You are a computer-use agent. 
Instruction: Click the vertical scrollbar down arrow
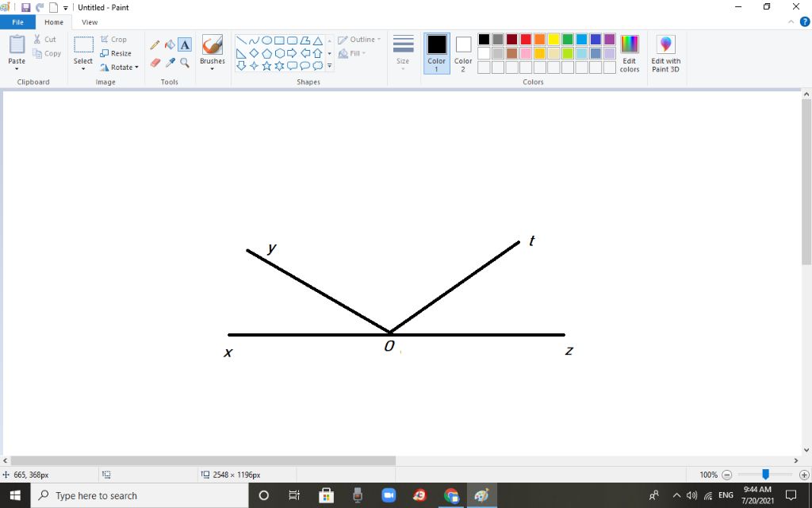click(x=806, y=450)
